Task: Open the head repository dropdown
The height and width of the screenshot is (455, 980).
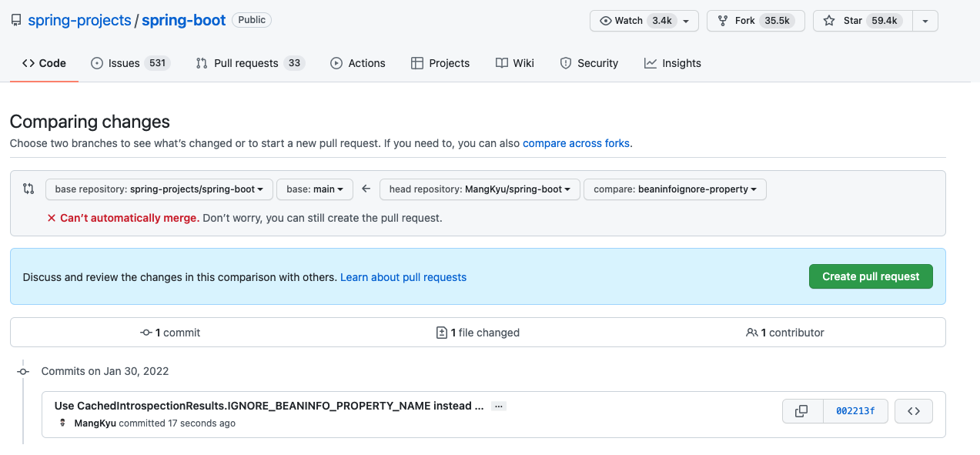Action: 480,189
